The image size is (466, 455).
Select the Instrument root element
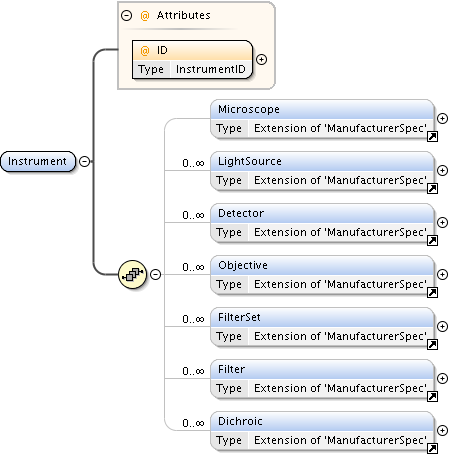pos(38,161)
